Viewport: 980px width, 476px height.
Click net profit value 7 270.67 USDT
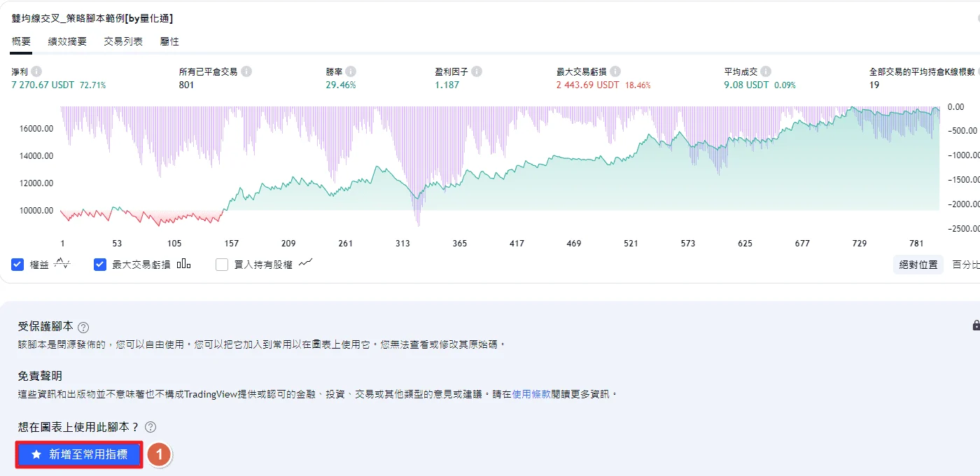point(43,85)
